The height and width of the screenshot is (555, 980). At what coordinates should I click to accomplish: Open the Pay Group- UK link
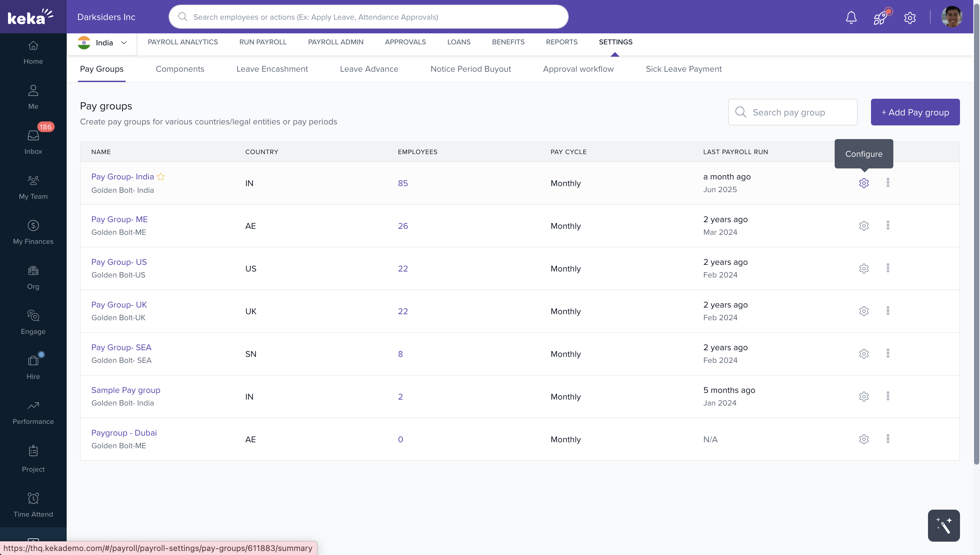pos(119,305)
